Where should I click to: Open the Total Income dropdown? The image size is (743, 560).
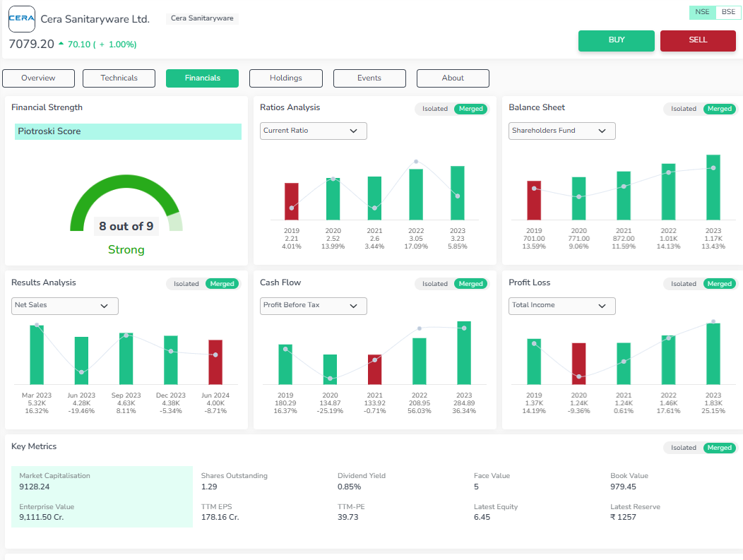[562, 306]
